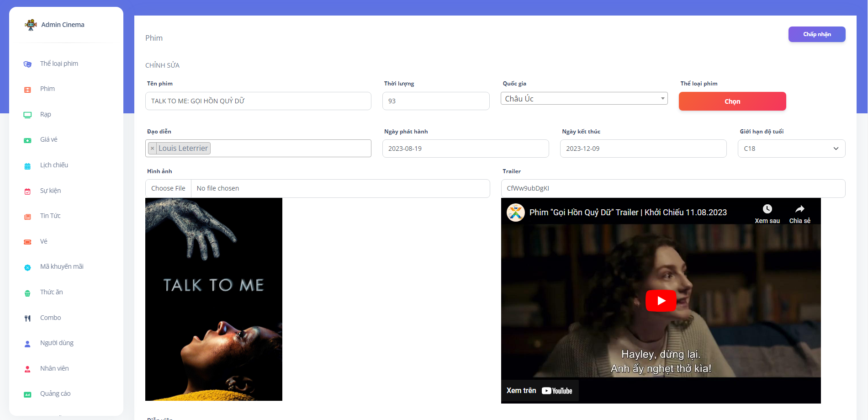Click the red Chọn genre button
This screenshot has width=868, height=420.
tap(732, 101)
